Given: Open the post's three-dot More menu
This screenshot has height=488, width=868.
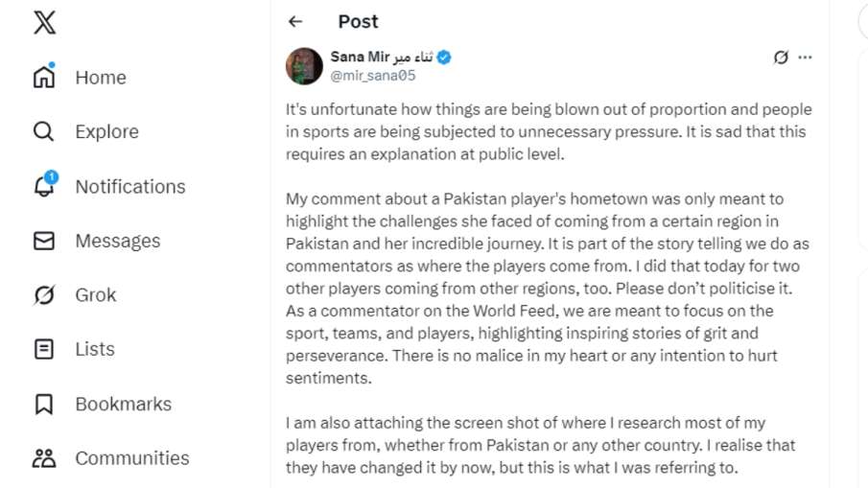Looking at the screenshot, I should click(x=805, y=58).
